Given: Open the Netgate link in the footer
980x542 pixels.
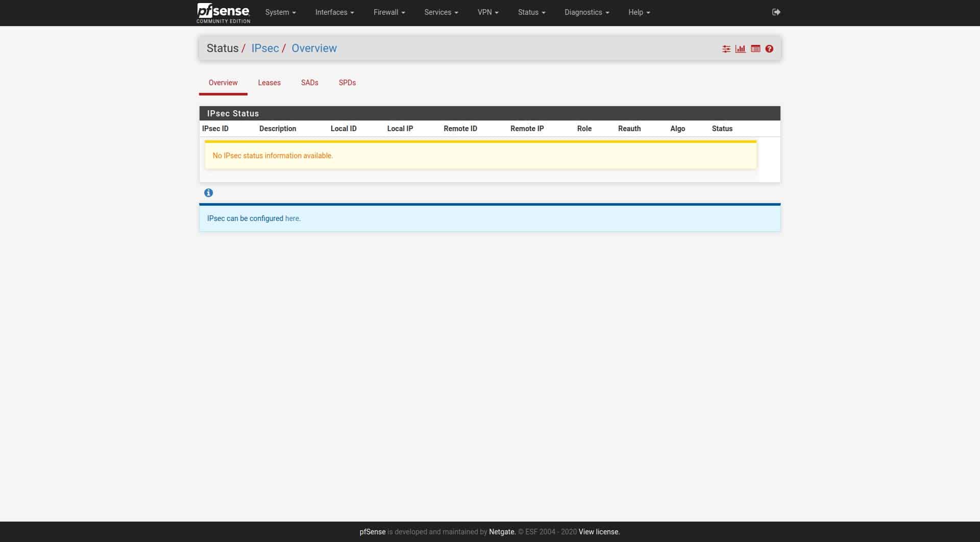Looking at the screenshot, I should 502,532.
